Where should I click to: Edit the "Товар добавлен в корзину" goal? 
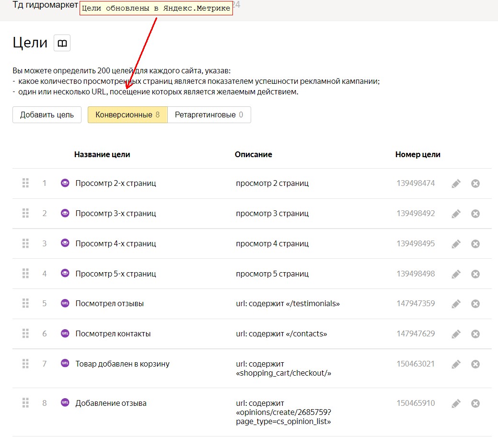[x=456, y=364]
